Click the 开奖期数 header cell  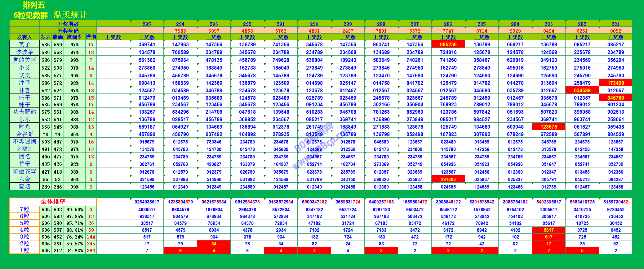tap(68, 24)
